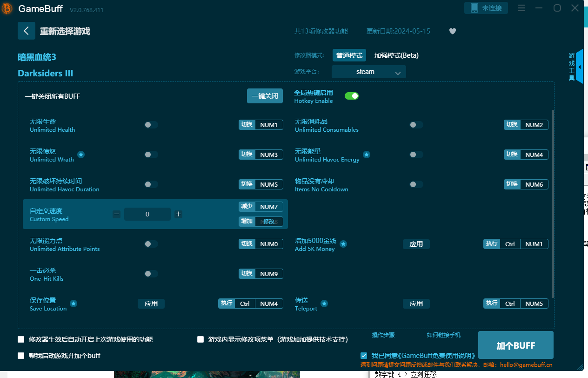
Task: Apply Teleport with 应用 button
Action: (x=416, y=304)
